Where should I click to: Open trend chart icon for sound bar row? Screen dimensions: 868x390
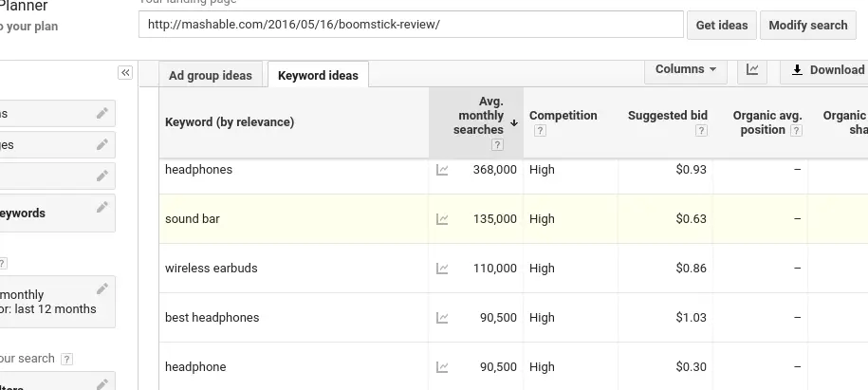pyautogui.click(x=442, y=219)
